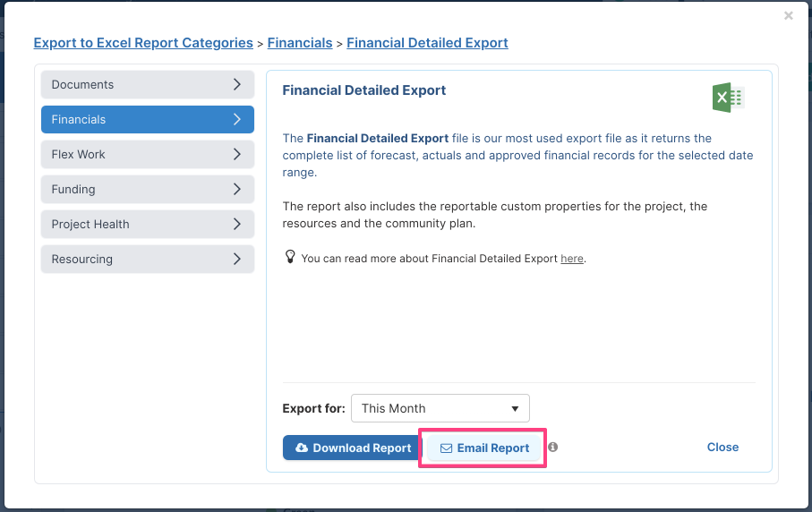Expand the Financials category arrow

237,120
